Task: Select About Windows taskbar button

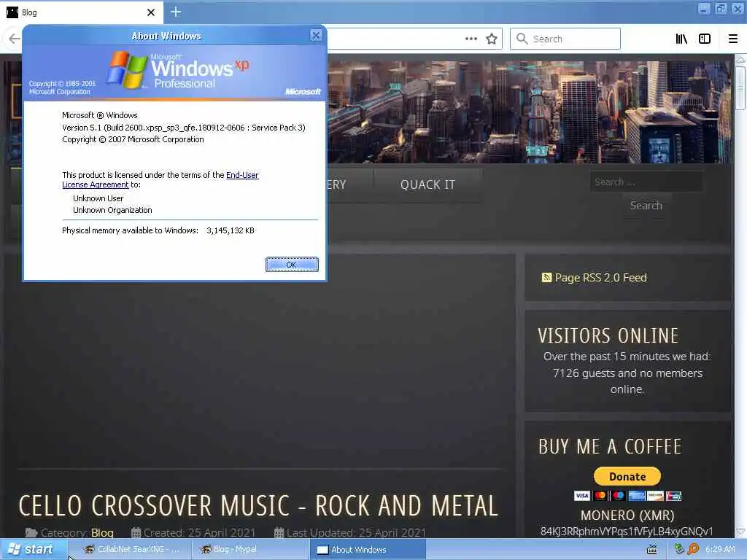Action: pyautogui.click(x=368, y=550)
